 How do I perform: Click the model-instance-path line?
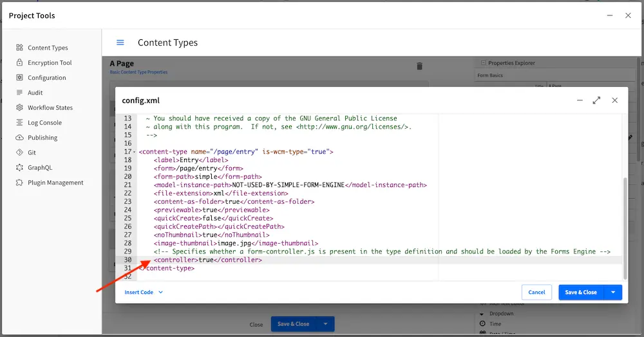tap(290, 185)
